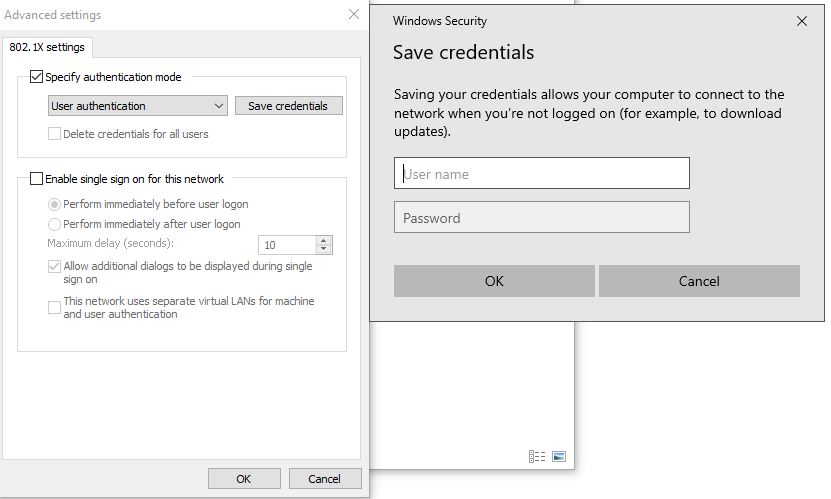Focus the User name field
The image size is (831, 499).
coord(542,173)
